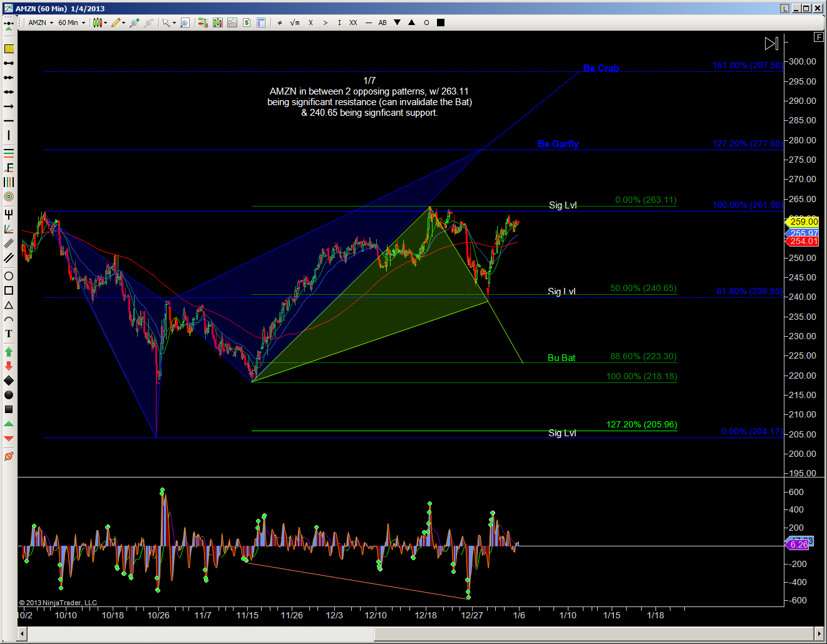Select the Text tool

(x=9, y=334)
